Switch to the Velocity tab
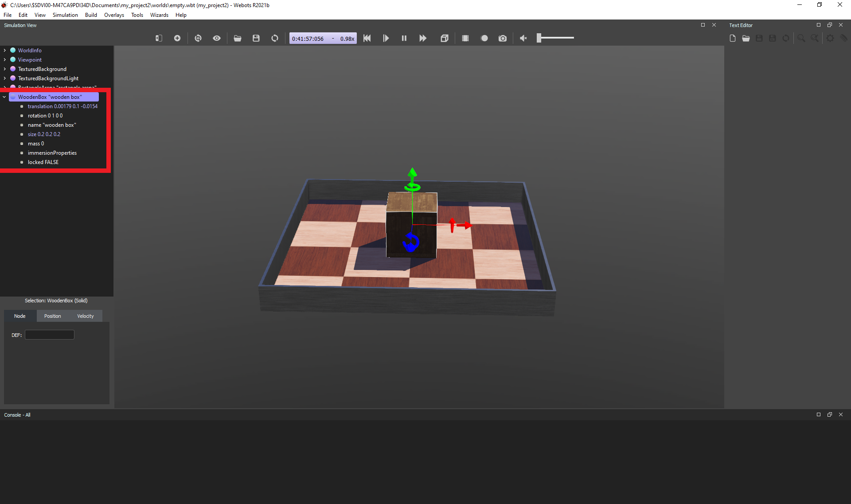 pyautogui.click(x=85, y=316)
